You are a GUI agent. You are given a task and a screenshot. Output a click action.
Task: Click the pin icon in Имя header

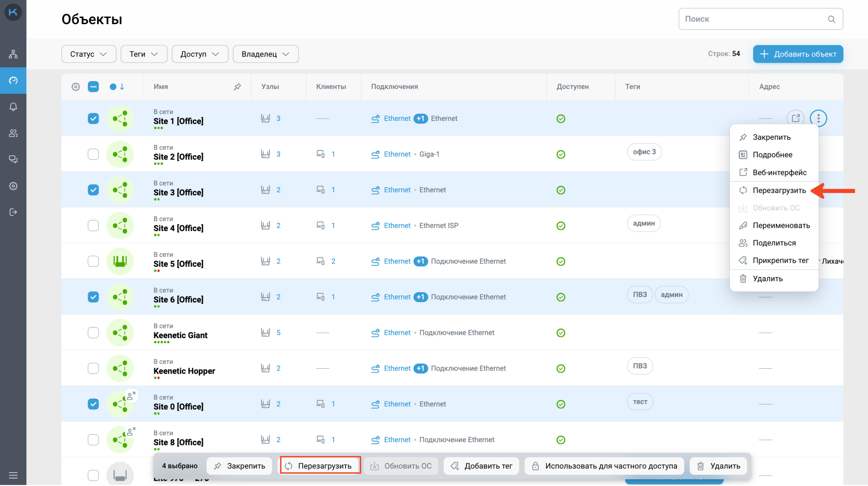(237, 87)
